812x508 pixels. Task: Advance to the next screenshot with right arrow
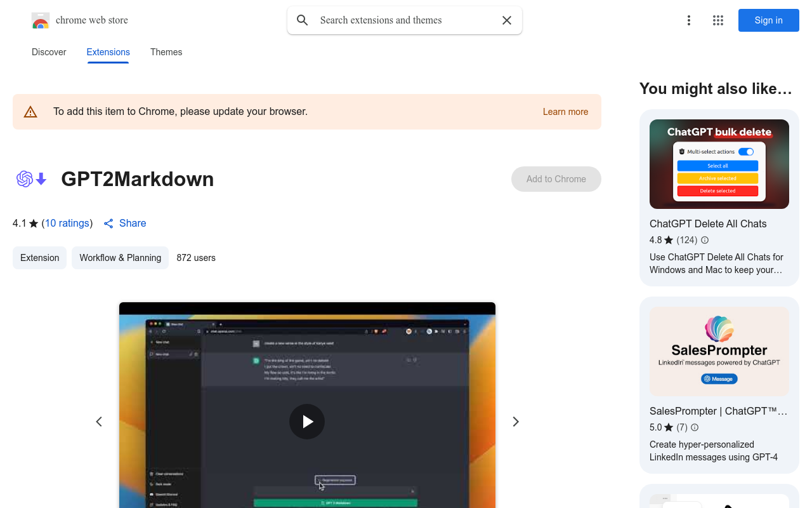tap(516, 422)
